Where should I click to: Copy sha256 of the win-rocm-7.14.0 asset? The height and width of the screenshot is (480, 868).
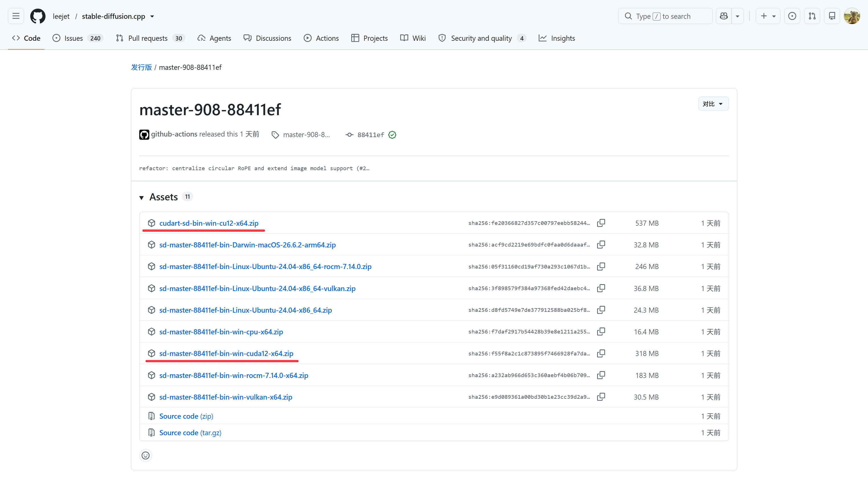pos(601,375)
